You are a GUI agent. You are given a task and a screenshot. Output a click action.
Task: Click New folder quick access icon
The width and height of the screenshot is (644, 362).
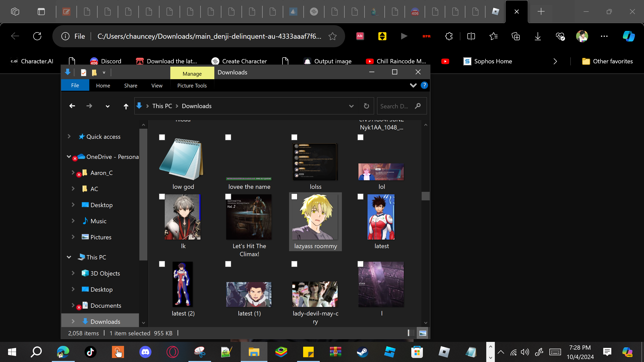click(94, 72)
